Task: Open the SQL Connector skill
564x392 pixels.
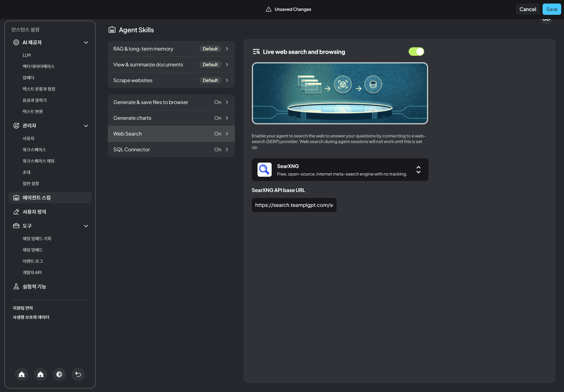Action: [171, 149]
